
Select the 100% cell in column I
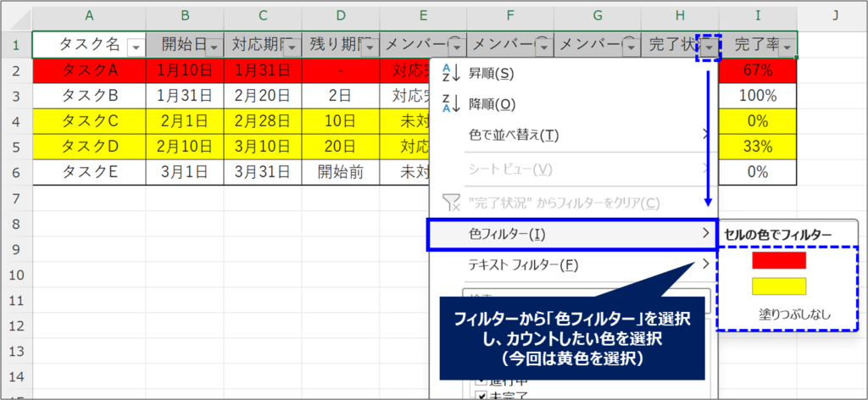pyautogui.click(x=758, y=95)
